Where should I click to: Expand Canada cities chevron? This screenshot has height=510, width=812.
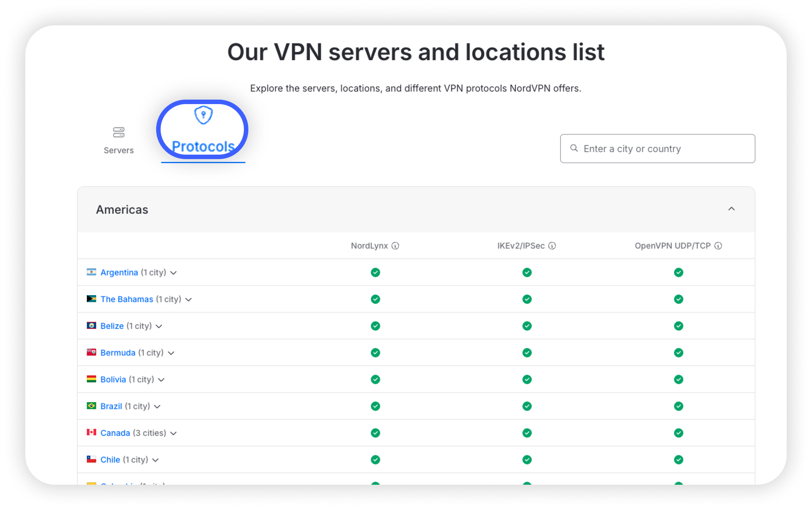click(x=174, y=433)
